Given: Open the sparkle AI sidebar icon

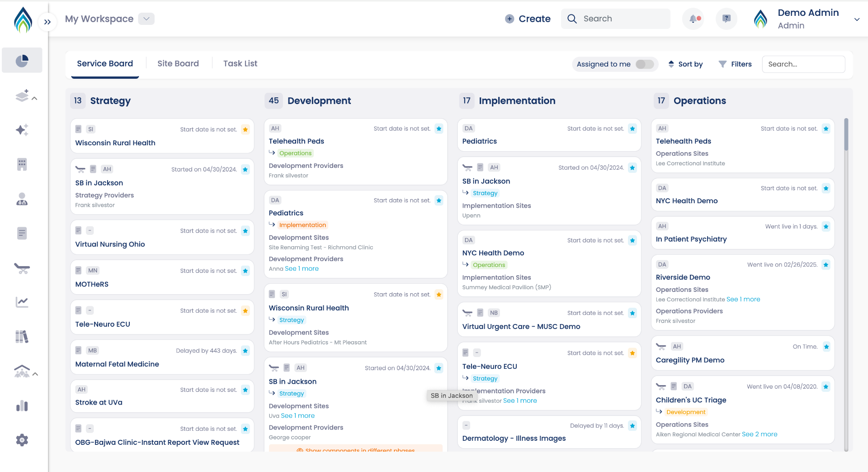Looking at the screenshot, I should point(22,130).
